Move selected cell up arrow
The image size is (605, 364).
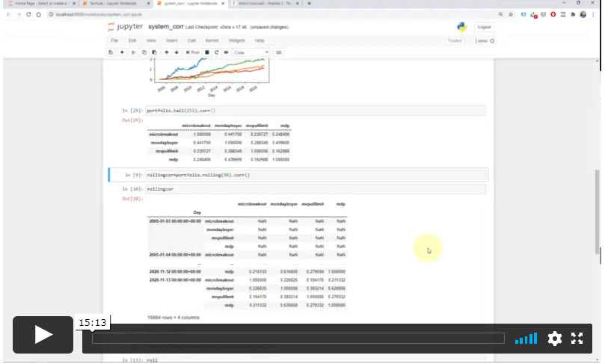[166, 52]
